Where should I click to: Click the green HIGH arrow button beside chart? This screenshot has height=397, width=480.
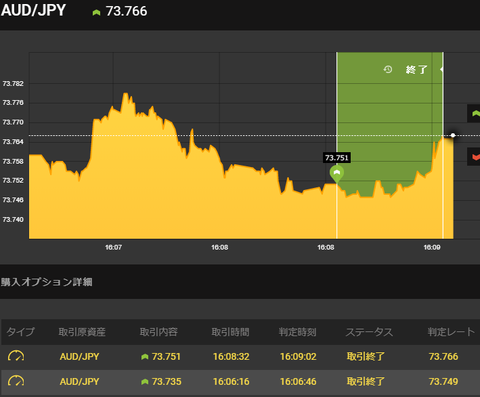[x=474, y=114]
